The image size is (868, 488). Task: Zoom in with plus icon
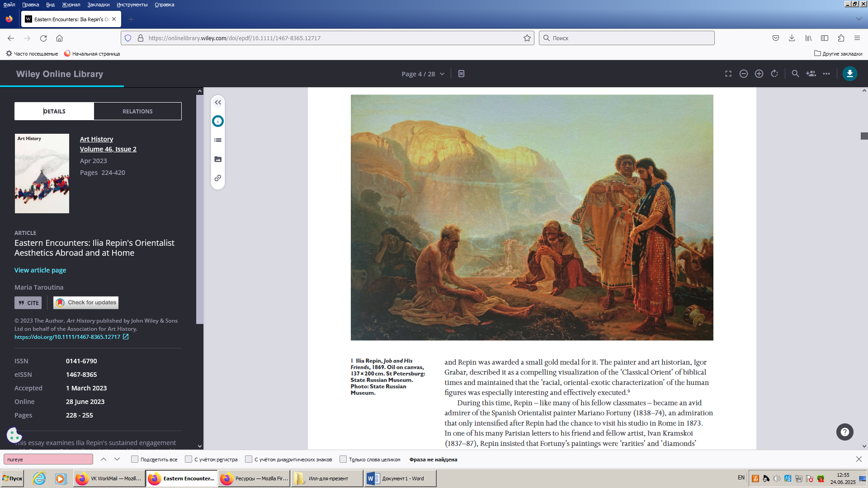click(759, 74)
